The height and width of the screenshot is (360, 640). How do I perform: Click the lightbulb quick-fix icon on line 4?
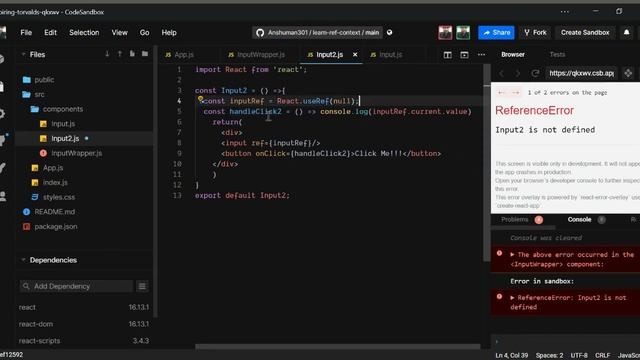(200, 99)
